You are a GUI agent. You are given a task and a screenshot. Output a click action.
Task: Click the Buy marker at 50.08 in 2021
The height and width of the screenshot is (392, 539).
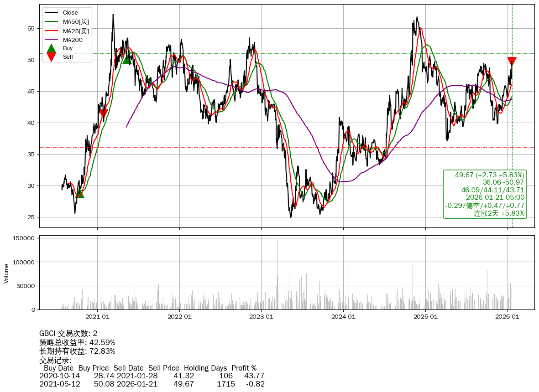pos(127,60)
